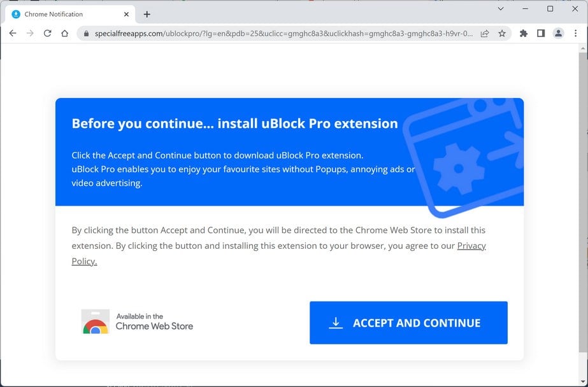Screen dimensions: 588x387
Task: Open the Privacy Policy link
Action: pyautogui.click(x=471, y=246)
